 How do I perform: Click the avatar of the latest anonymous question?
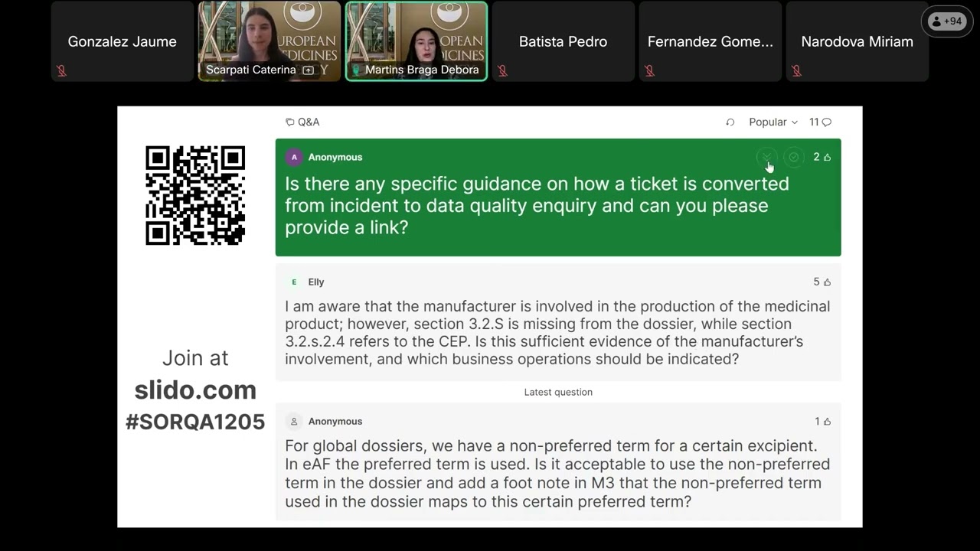[294, 422]
